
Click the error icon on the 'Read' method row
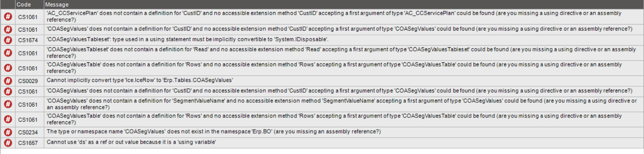[x=8, y=53]
